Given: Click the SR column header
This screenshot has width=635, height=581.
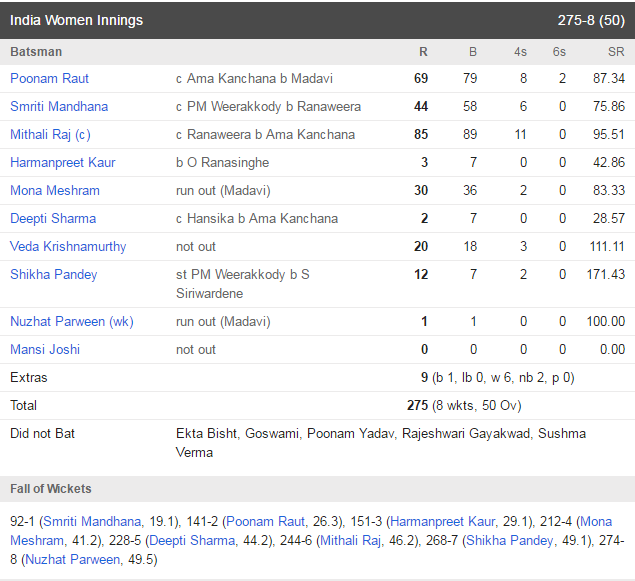Looking at the screenshot, I should pos(616,52).
